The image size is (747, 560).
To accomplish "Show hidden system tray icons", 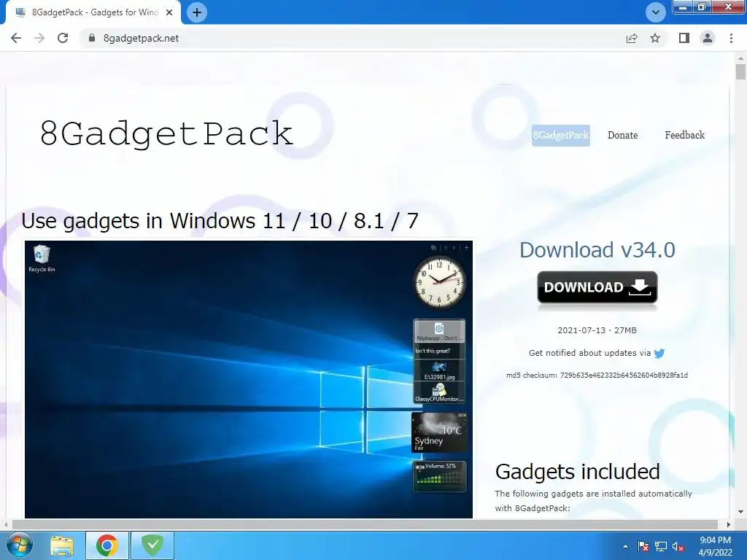I will [x=625, y=547].
